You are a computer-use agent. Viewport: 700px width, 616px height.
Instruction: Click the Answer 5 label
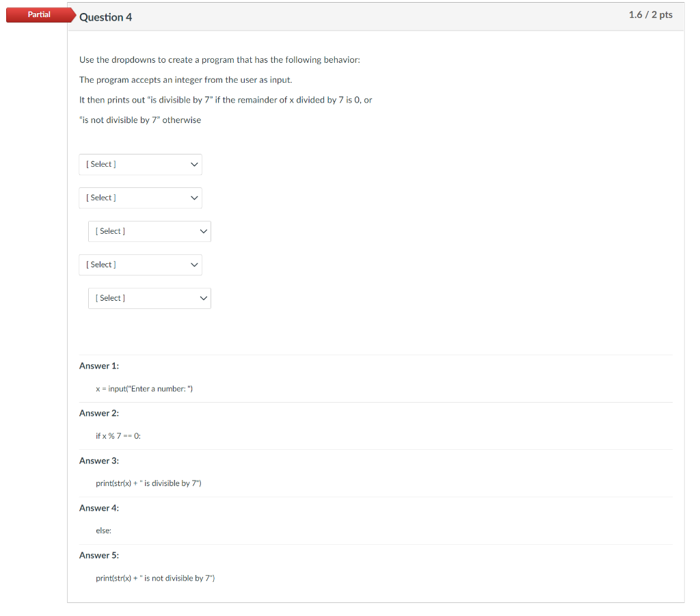pos(99,555)
